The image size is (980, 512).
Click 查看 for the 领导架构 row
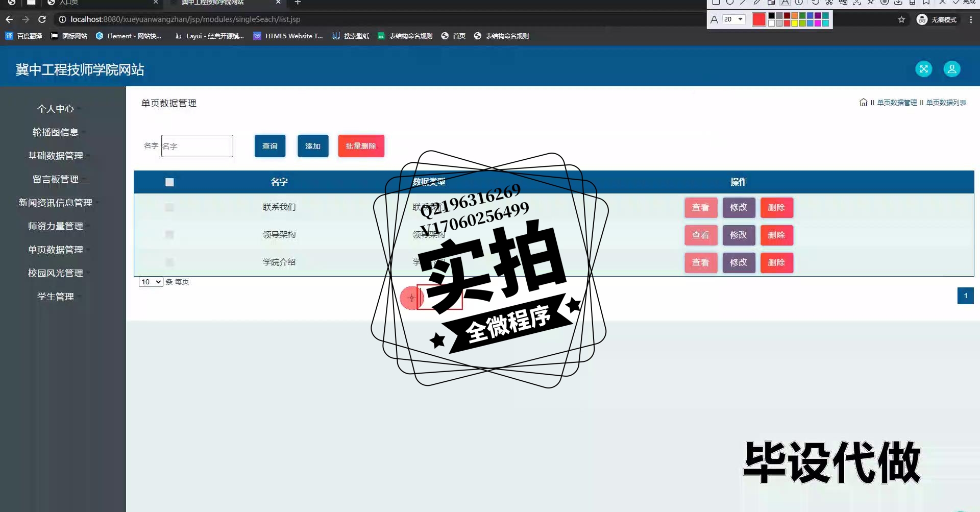coord(701,235)
